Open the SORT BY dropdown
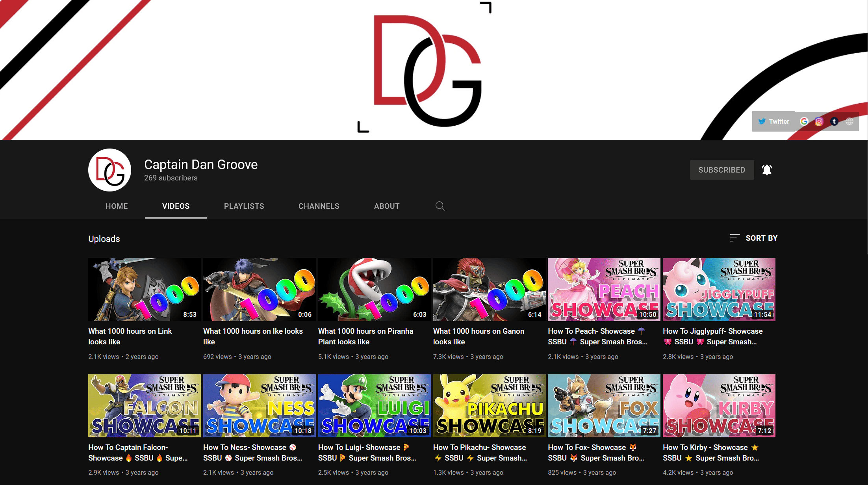This screenshot has height=485, width=868. tap(753, 238)
